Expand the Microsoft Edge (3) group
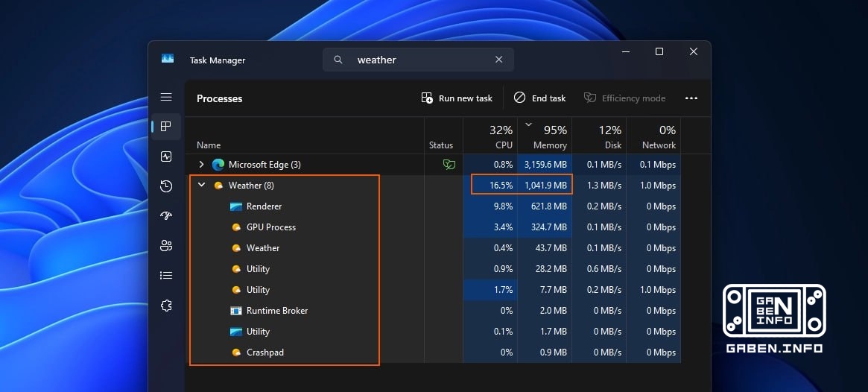Viewport: 868px width, 392px height. pyautogui.click(x=201, y=165)
